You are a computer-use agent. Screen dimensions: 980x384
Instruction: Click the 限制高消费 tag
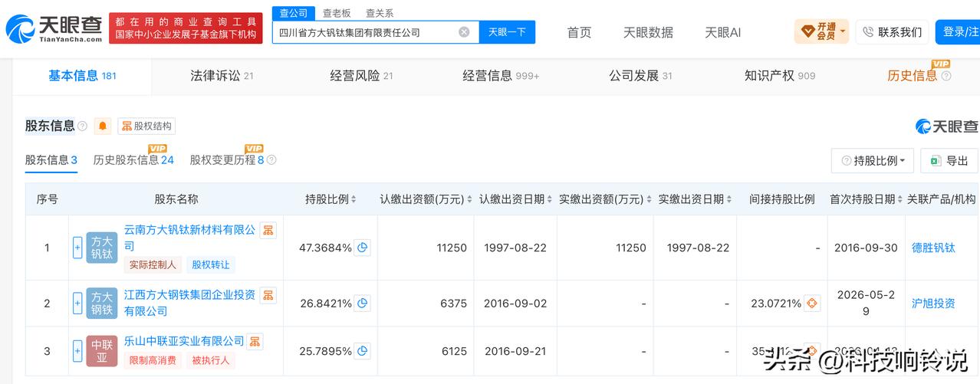(153, 360)
